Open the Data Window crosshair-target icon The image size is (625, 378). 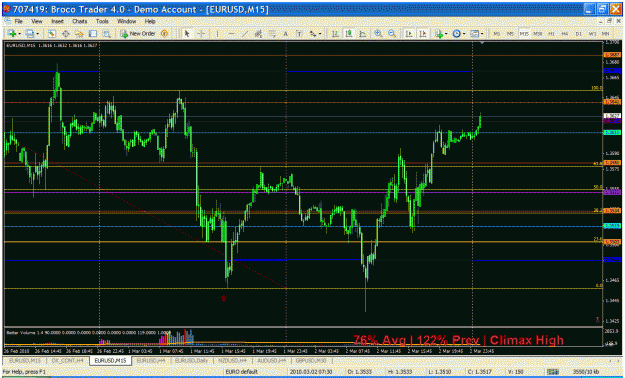pos(65,34)
